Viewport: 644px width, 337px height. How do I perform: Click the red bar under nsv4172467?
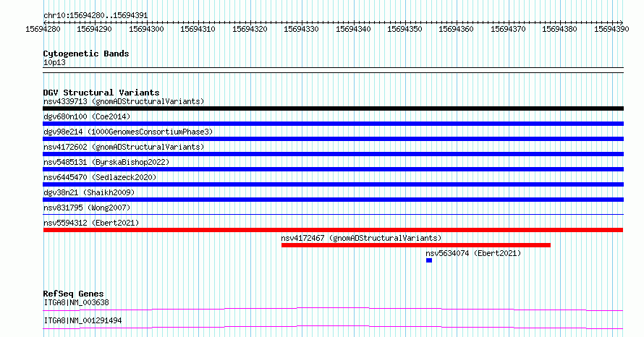[416, 245]
